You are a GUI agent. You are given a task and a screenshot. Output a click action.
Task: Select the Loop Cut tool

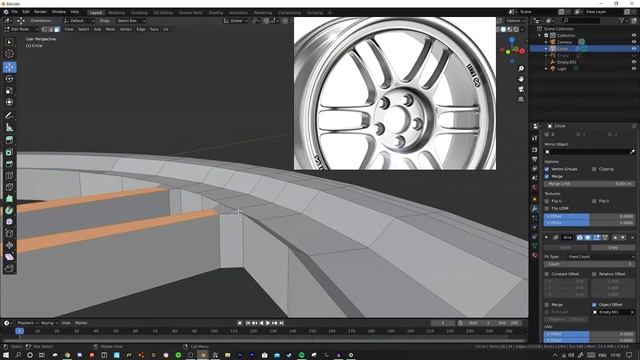(9, 176)
